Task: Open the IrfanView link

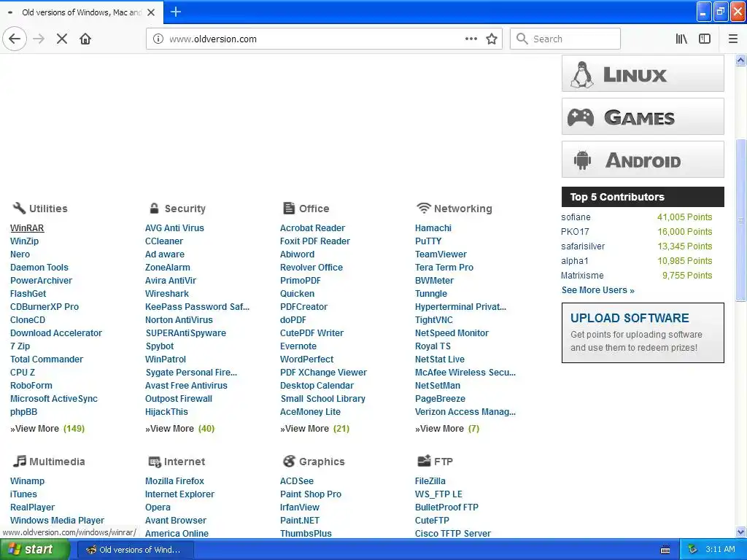Action: click(300, 507)
